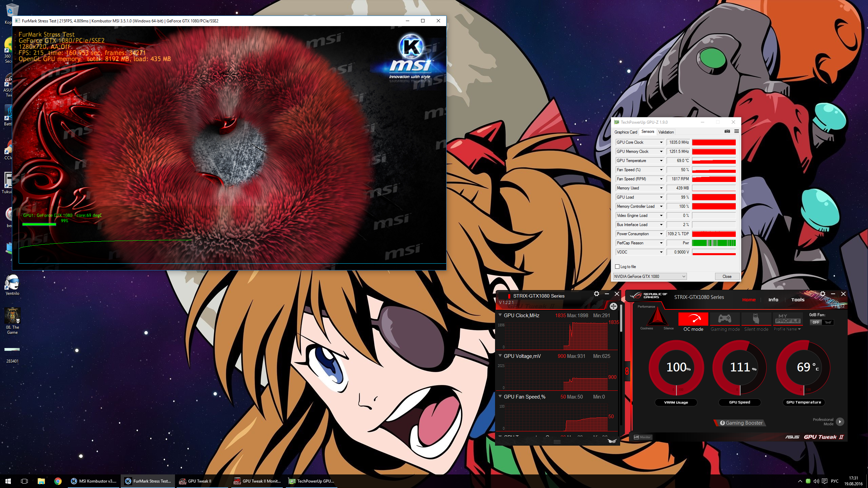Switch to Graphics Card tab in GPU-Z
The width and height of the screenshot is (868, 488).
(626, 132)
